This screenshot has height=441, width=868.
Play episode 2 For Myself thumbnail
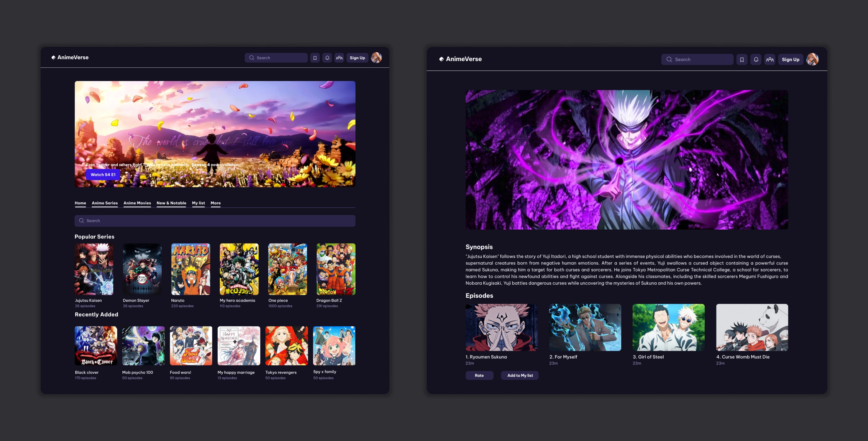pos(585,327)
